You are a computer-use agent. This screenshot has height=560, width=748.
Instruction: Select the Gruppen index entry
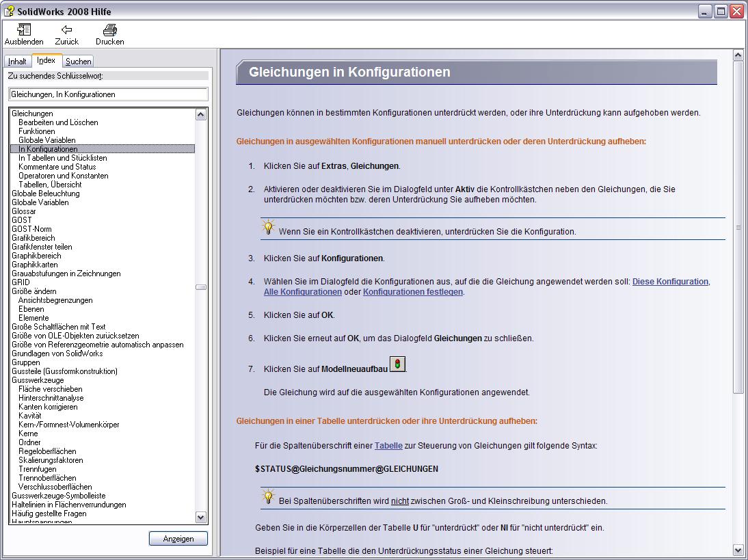(26, 362)
